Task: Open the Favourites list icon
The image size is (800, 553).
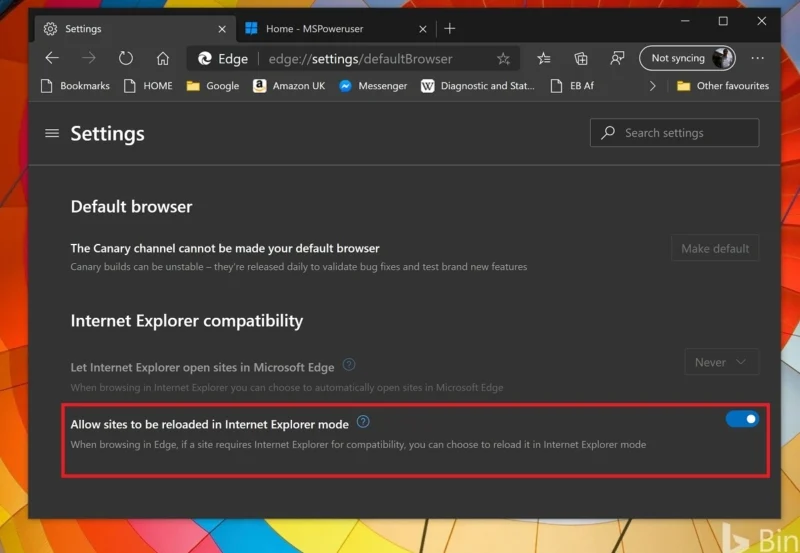Action: [543, 58]
